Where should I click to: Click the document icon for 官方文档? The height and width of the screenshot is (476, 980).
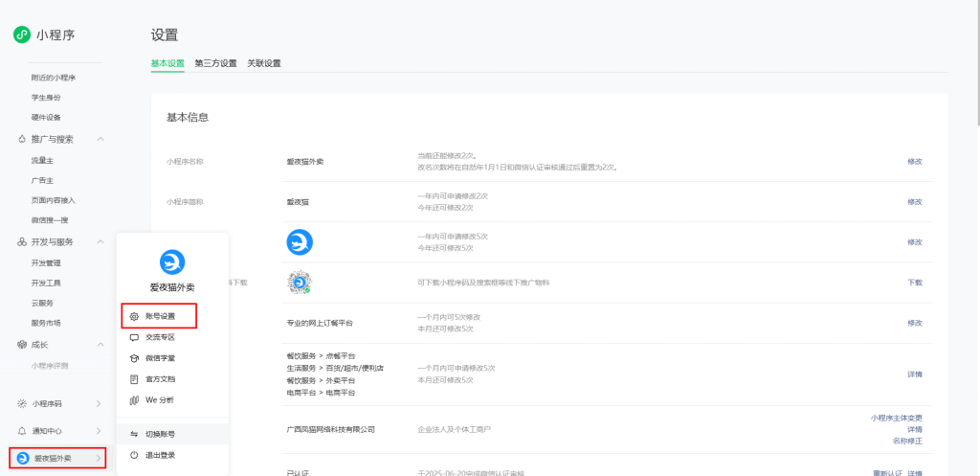134,379
